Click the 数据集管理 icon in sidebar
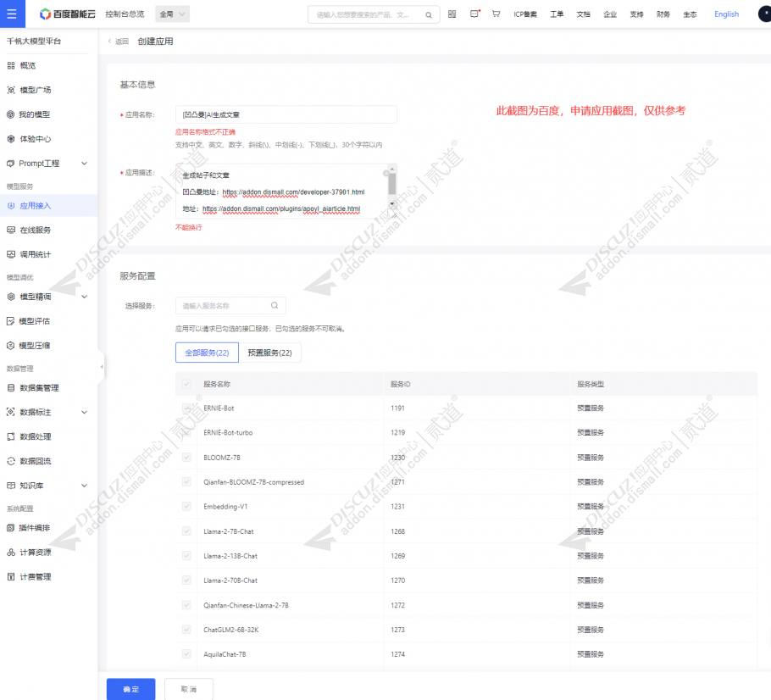The image size is (771, 700). point(11,388)
